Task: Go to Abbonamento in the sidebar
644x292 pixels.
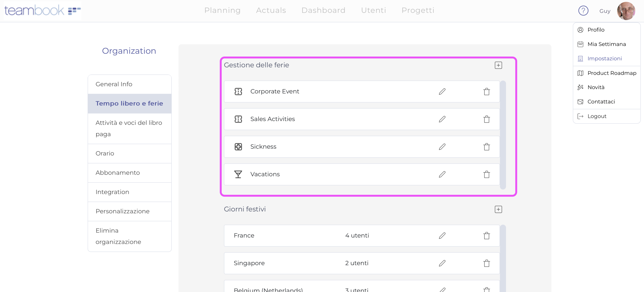Action: (x=117, y=173)
